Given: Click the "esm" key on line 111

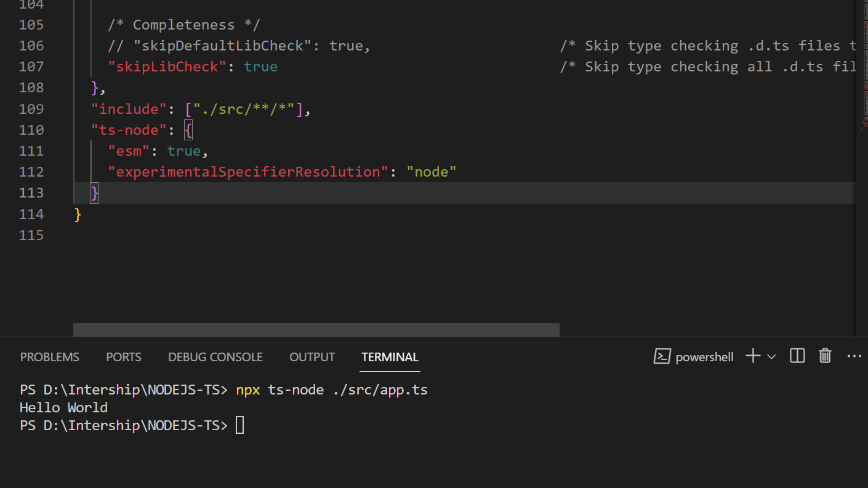Looking at the screenshot, I should pyautogui.click(x=129, y=151).
